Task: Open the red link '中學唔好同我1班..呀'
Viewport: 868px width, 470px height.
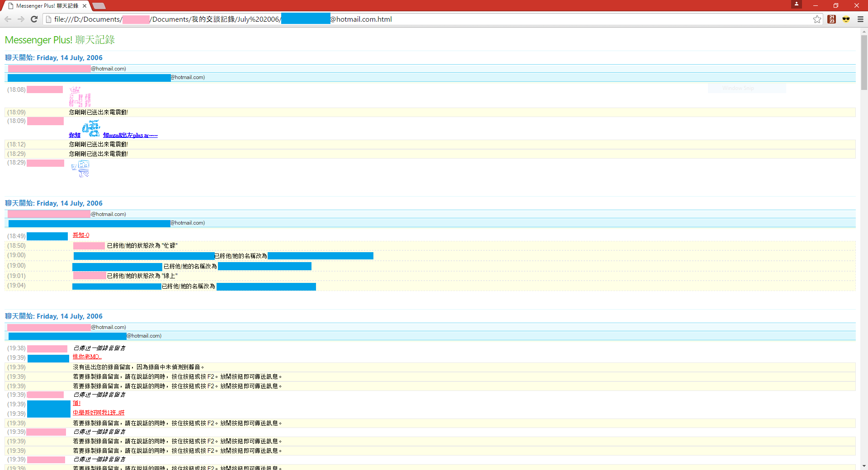Action: tap(99, 413)
